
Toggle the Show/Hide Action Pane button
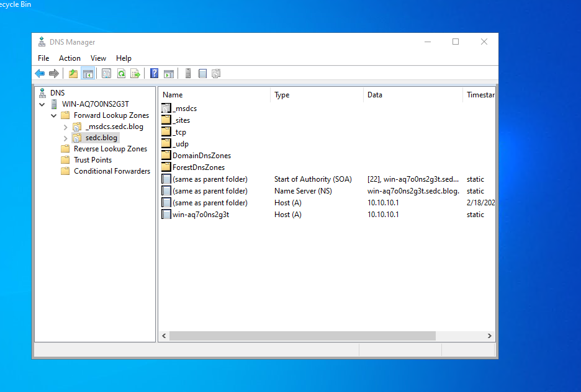(169, 73)
